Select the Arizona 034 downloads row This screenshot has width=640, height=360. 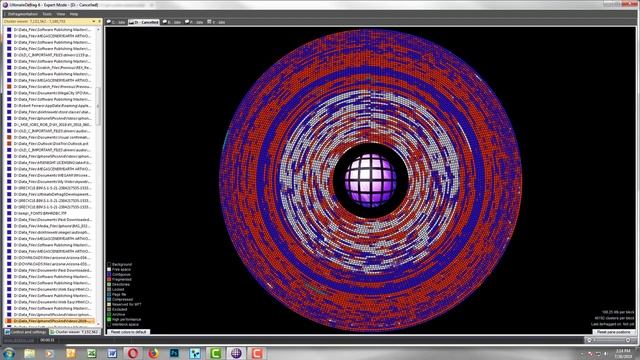pyautogui.click(x=49, y=258)
